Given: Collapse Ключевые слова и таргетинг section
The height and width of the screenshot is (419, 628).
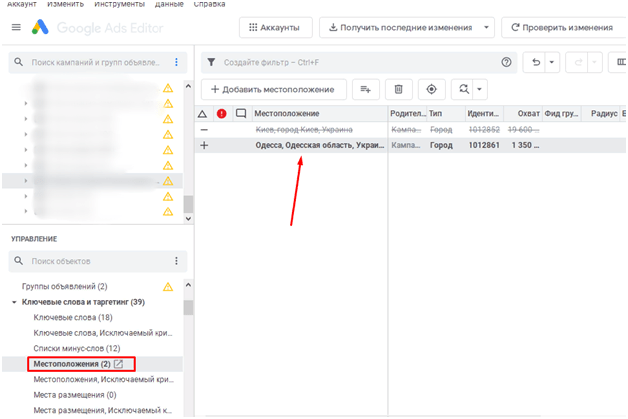Looking at the screenshot, I should pos(14,302).
